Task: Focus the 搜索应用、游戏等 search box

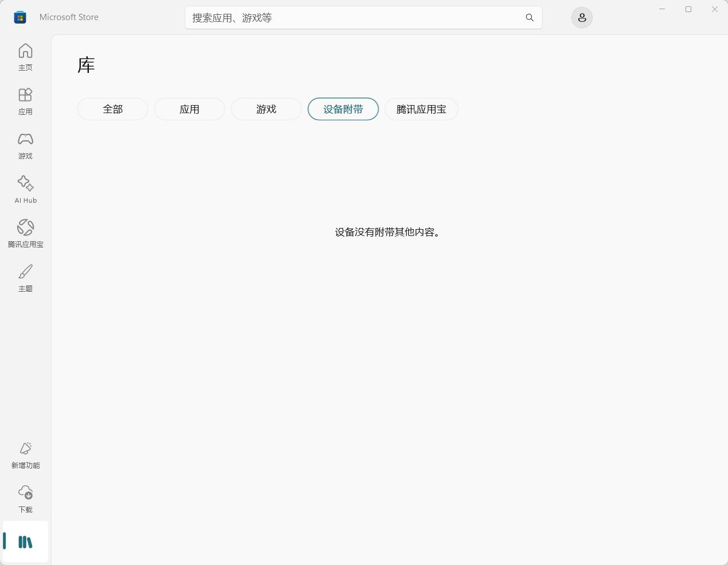Action: tap(363, 18)
